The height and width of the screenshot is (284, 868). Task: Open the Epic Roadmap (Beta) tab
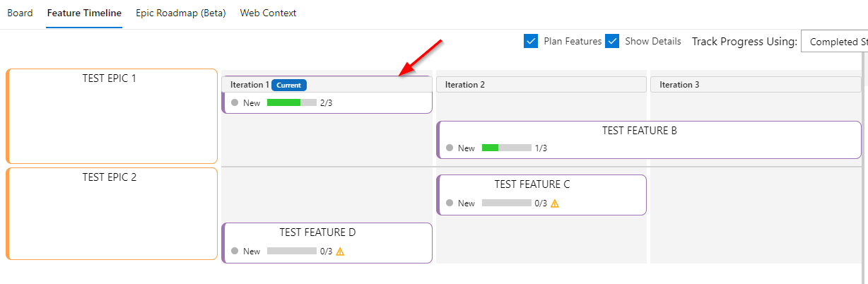181,13
